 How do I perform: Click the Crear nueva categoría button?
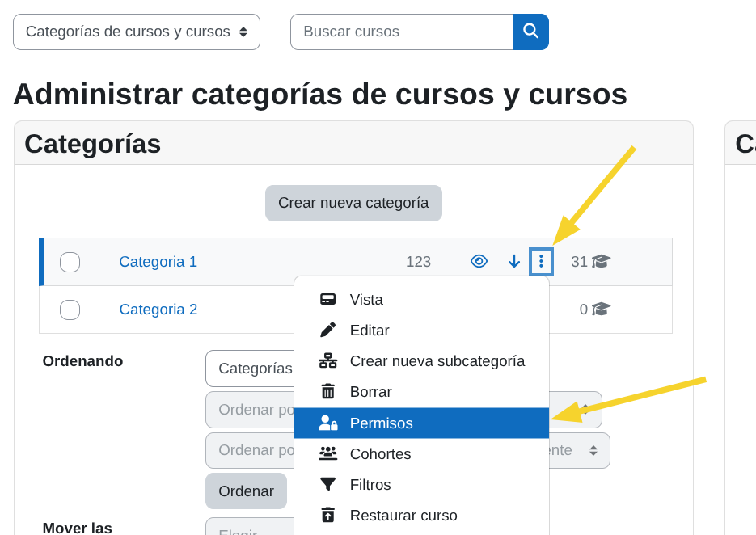coord(353,203)
